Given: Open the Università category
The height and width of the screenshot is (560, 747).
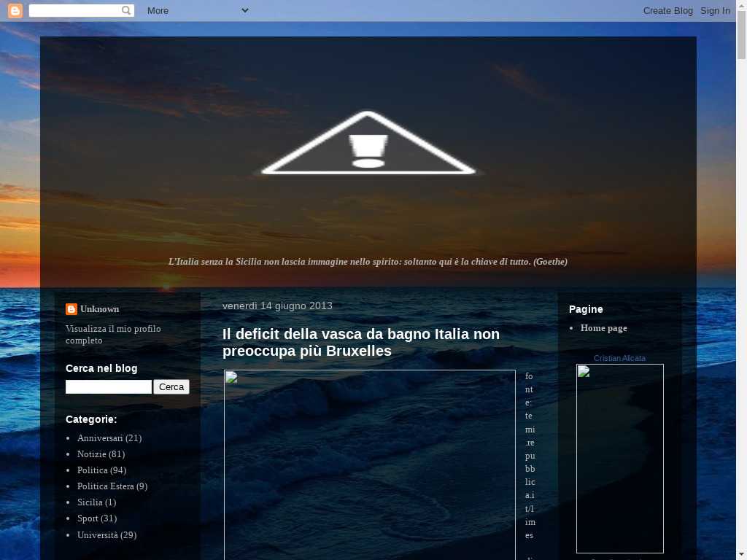Looking at the screenshot, I should coord(98,535).
